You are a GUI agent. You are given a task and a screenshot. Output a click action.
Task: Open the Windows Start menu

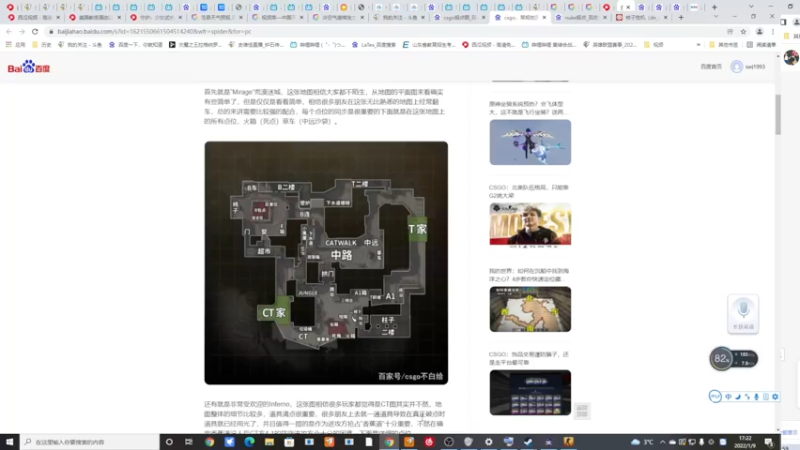point(10,442)
